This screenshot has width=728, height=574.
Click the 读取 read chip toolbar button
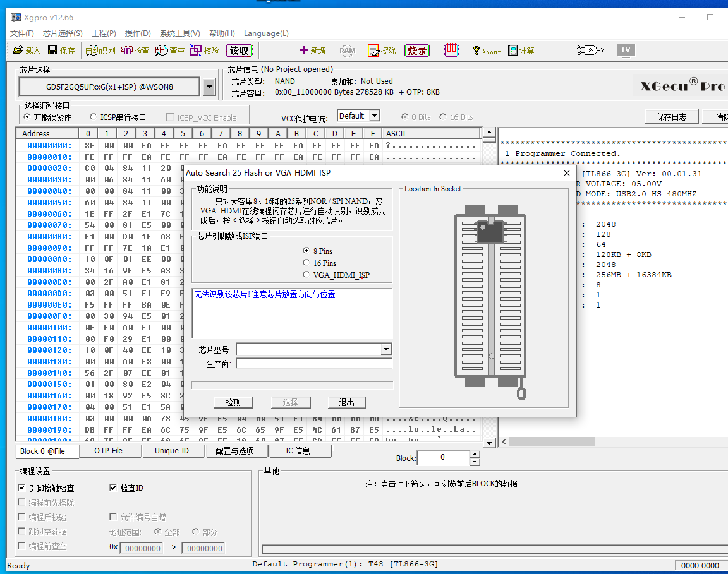point(240,51)
